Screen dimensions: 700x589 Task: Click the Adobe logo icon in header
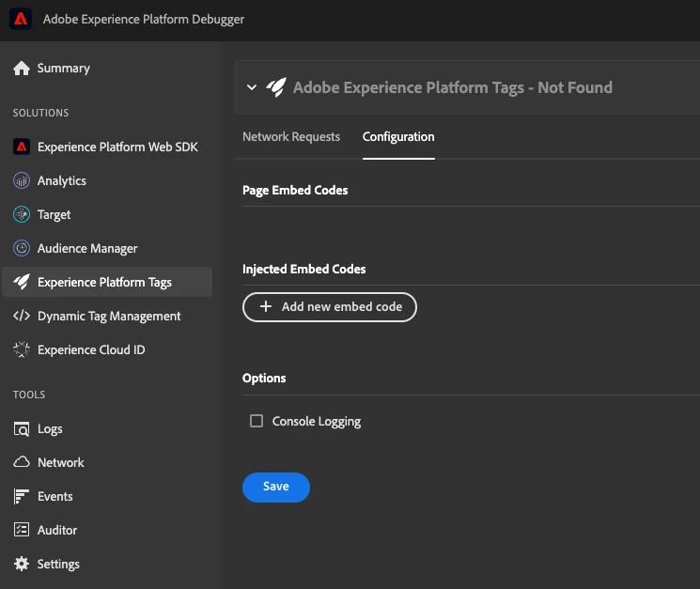tap(21, 19)
